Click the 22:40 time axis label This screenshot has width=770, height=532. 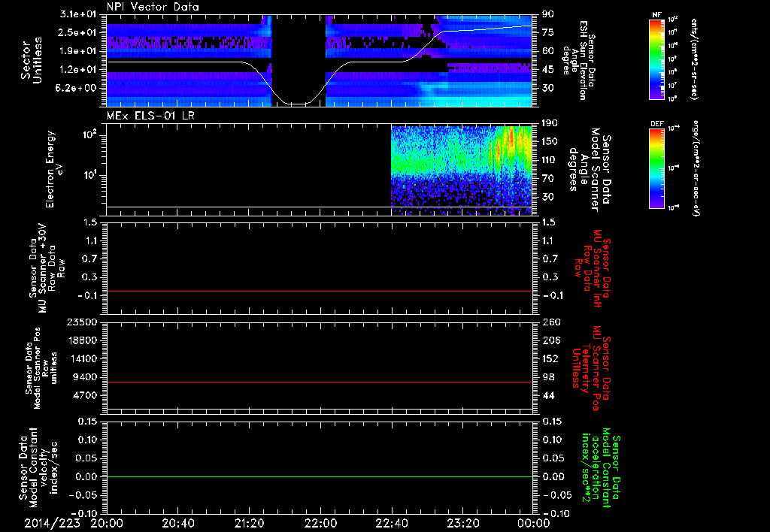pyautogui.click(x=391, y=523)
